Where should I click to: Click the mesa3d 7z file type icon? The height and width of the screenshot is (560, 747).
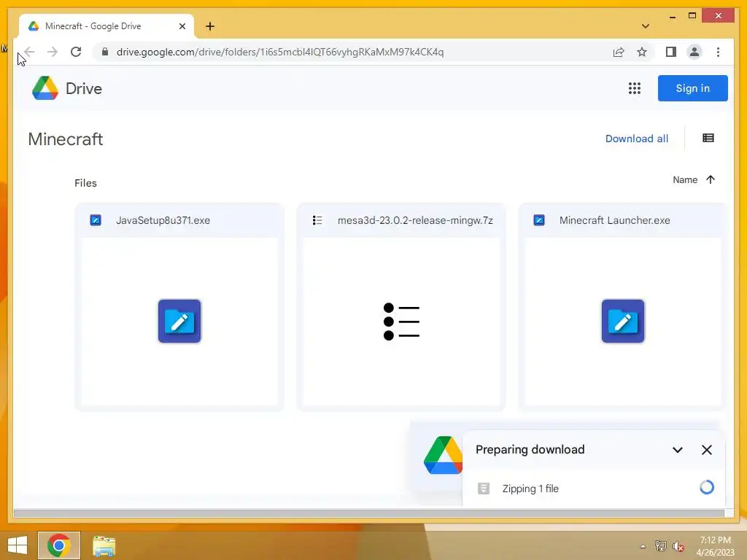tap(317, 220)
